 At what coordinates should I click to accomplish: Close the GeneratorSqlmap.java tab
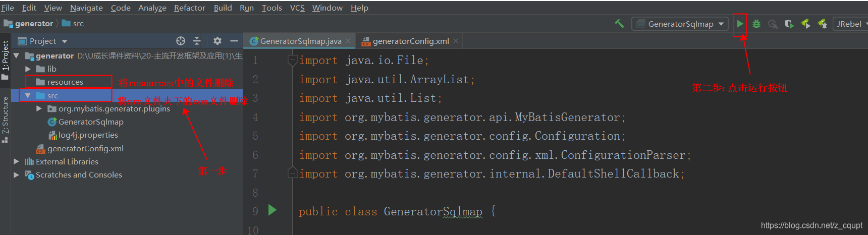coord(348,41)
